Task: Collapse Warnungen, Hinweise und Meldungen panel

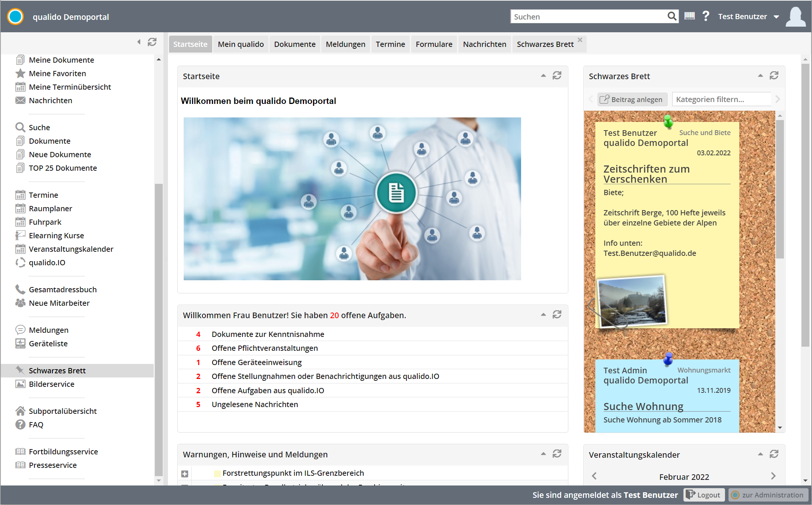Action: click(543, 454)
